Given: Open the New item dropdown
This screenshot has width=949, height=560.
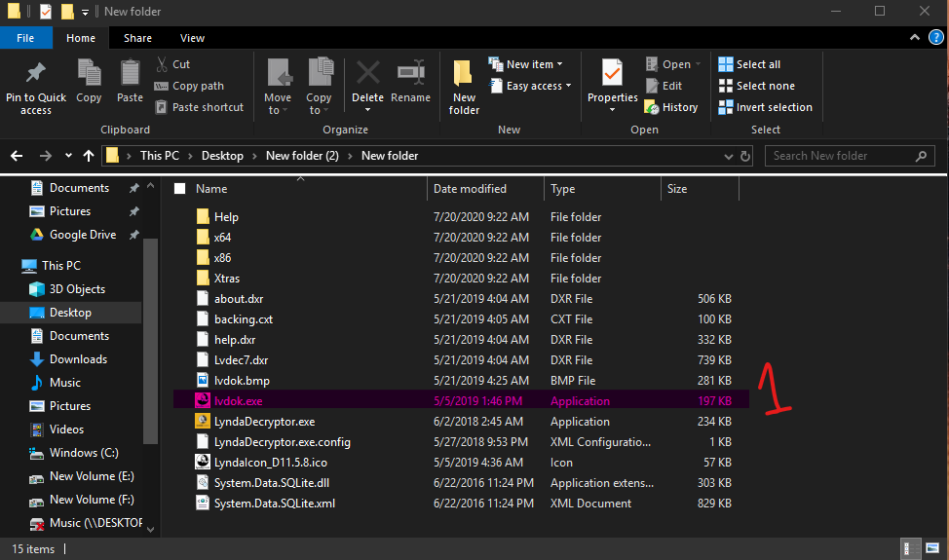Looking at the screenshot, I should click(526, 64).
